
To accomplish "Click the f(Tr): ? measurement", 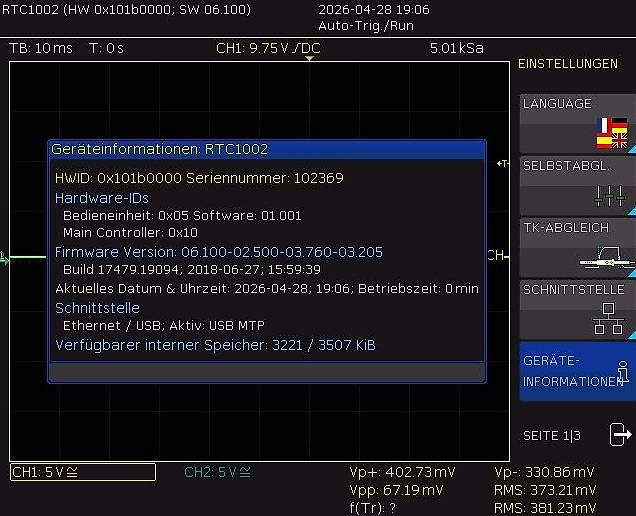I will (x=372, y=508).
